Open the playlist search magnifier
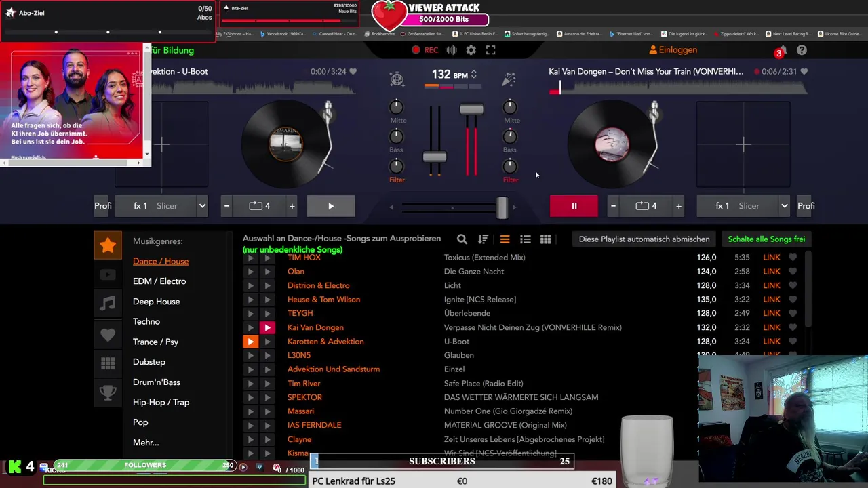 click(462, 239)
